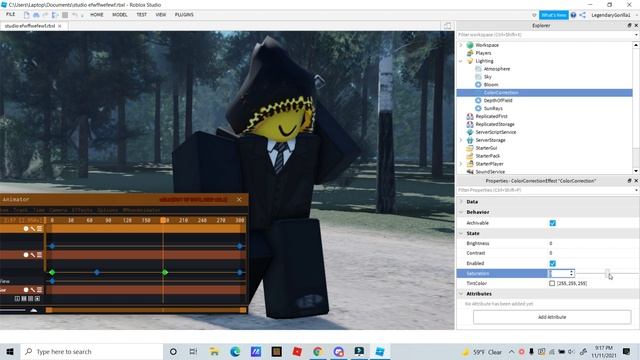Viewport: 640px width, 360px height.
Task: Click the Contrast value field
Action: click(593, 253)
